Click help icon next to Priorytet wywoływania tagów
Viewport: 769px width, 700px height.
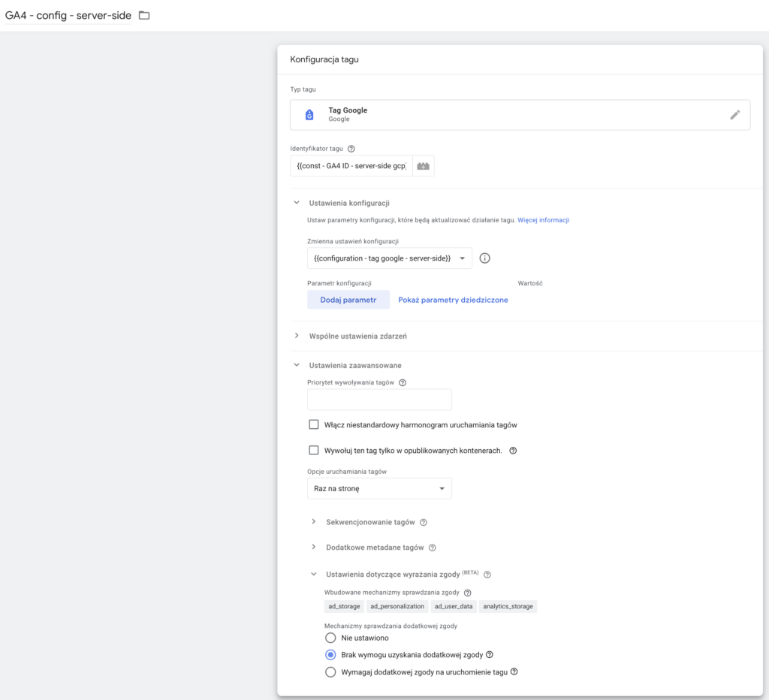tap(403, 382)
